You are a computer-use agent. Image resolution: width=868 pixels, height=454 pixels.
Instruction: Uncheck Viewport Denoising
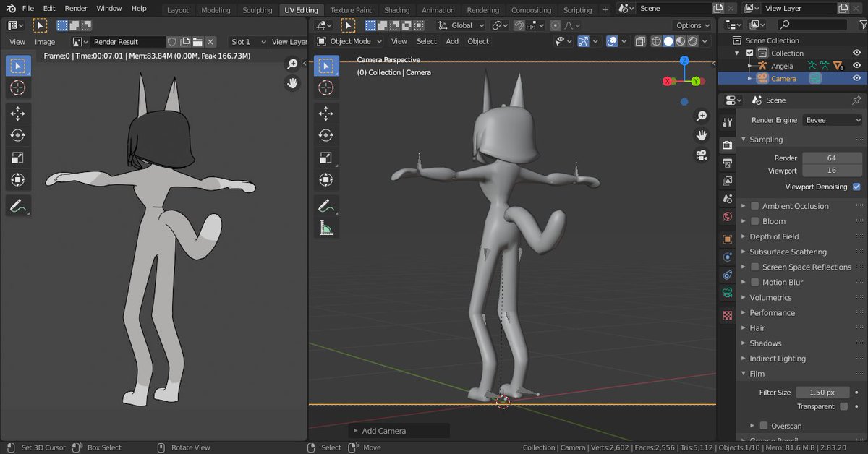coord(856,187)
